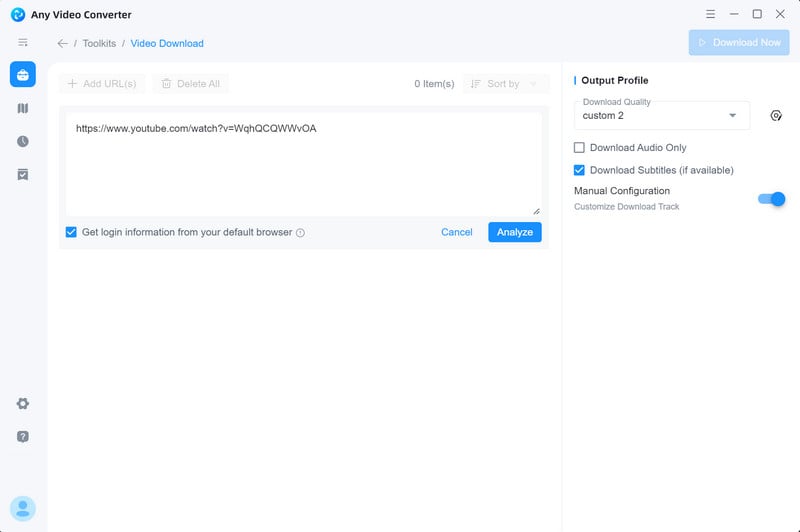Click the Analyze button
The width and height of the screenshot is (800, 532).
[515, 232]
